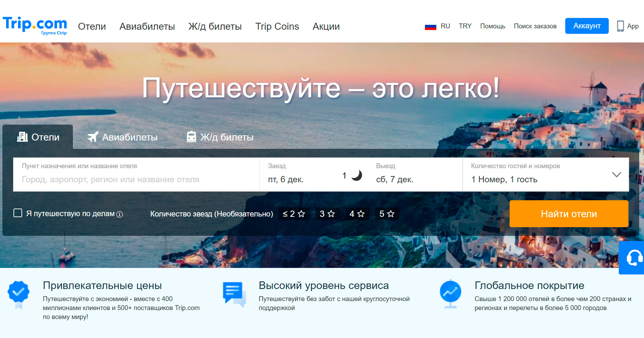The width and height of the screenshot is (644, 338).
Task: Click the blue Аккаунт button
Action: pyautogui.click(x=586, y=26)
